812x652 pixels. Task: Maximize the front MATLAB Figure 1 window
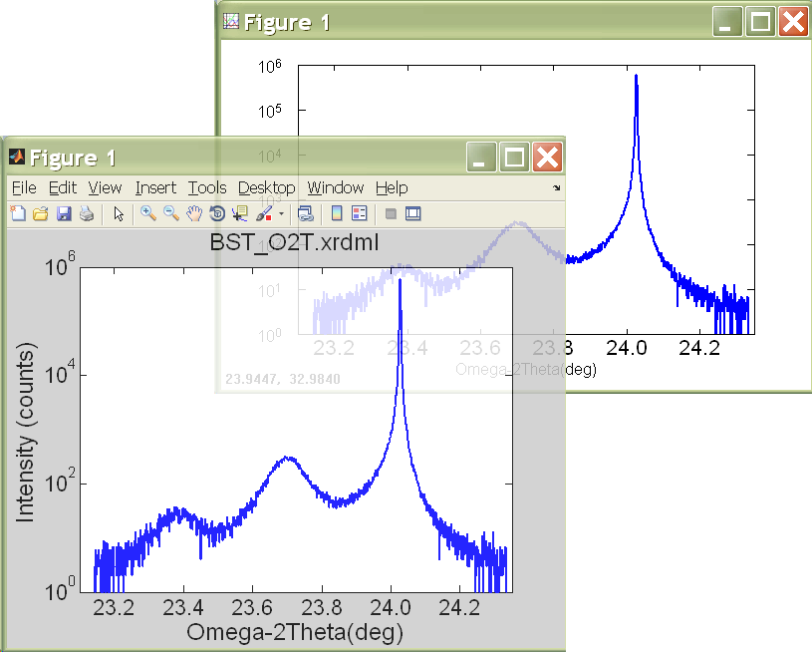pos(514,158)
